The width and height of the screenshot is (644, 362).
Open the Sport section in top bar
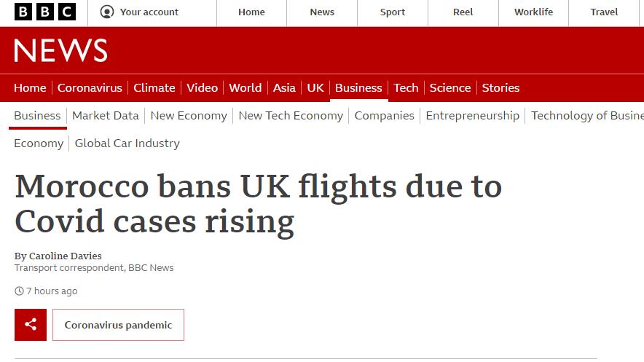[x=392, y=12]
